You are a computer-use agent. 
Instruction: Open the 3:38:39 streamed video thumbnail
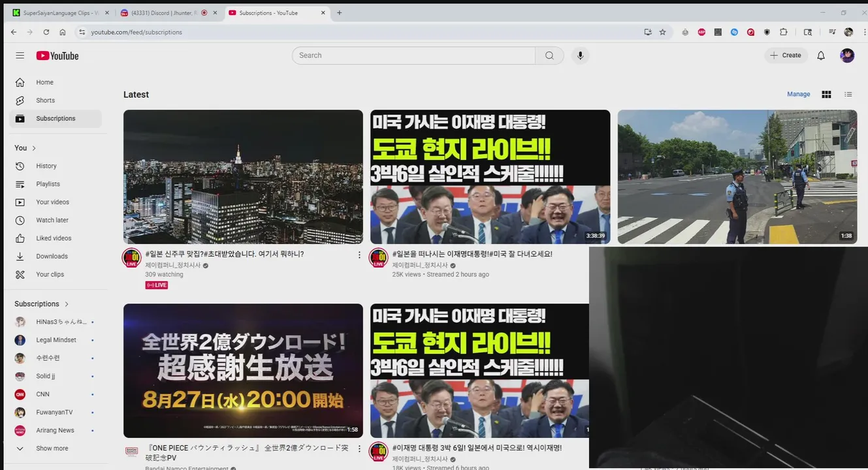pyautogui.click(x=490, y=177)
